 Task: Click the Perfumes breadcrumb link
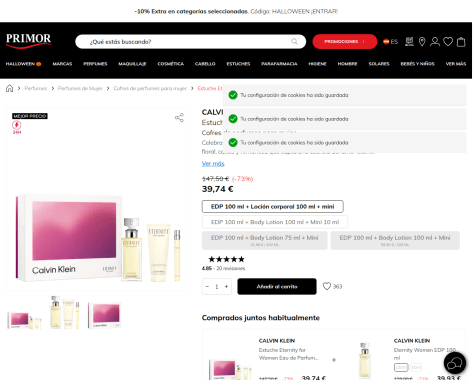click(x=36, y=88)
